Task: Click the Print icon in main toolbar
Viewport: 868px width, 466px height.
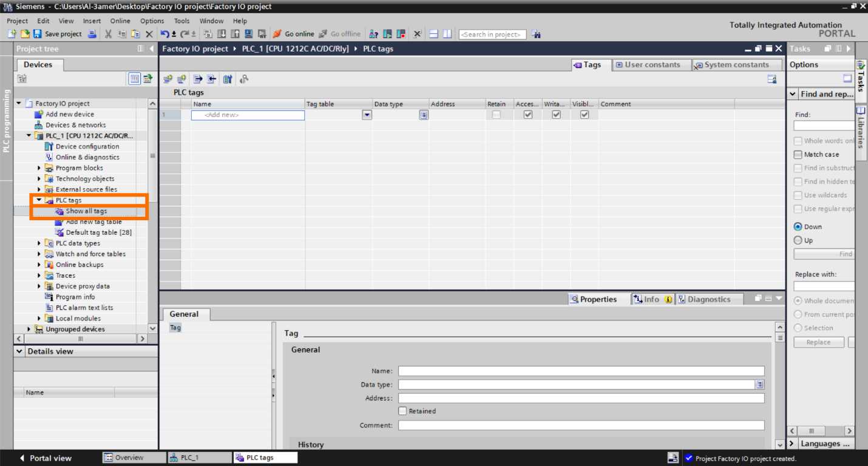Action: click(92, 34)
